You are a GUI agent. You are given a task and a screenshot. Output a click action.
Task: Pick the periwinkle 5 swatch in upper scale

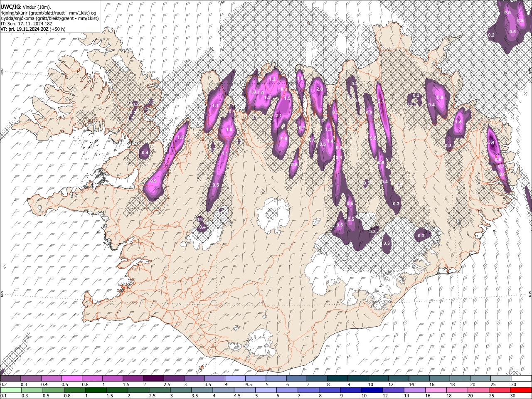point(276,378)
